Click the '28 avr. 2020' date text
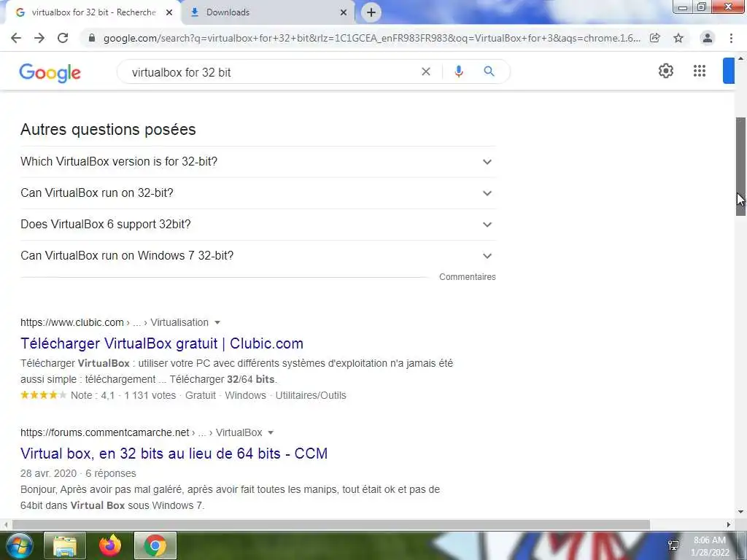Viewport: 747px width, 560px height. pos(49,473)
